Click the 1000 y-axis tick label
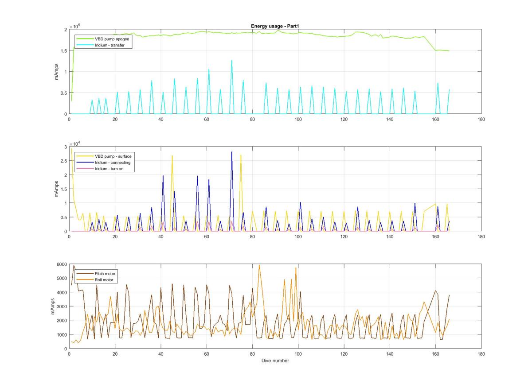Image resolution: width=532 pixels, height=392 pixels. pyautogui.click(x=61, y=335)
